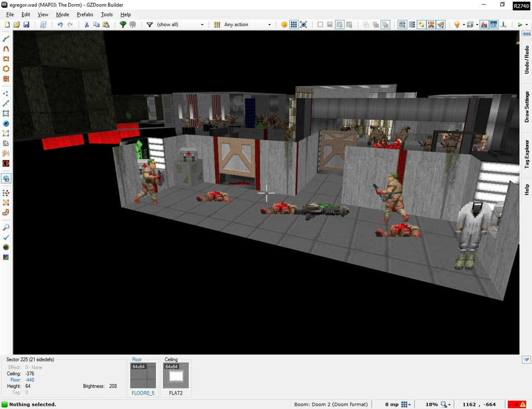Toggle full brightness with the sun icon
Image resolution: width=532 pixels, height=409 pixels.
[x=284, y=25]
